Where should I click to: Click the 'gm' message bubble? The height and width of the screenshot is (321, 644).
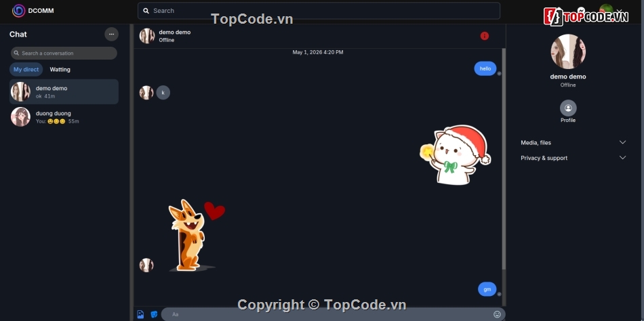487,289
